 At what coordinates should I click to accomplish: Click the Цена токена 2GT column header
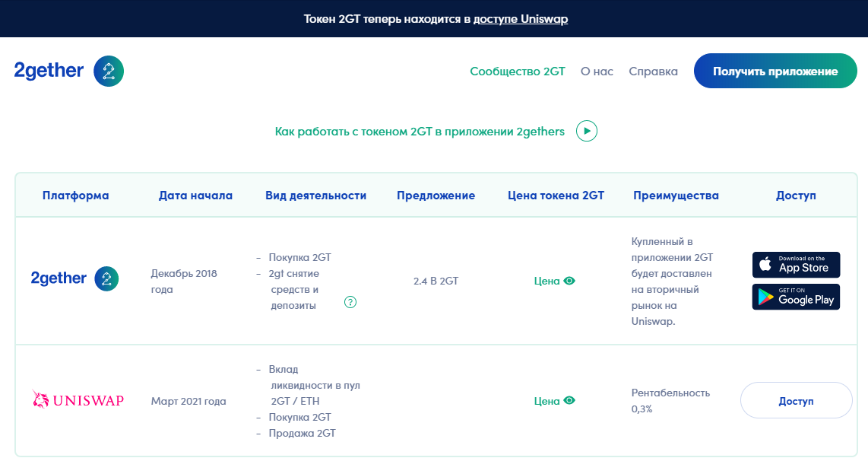pos(556,196)
